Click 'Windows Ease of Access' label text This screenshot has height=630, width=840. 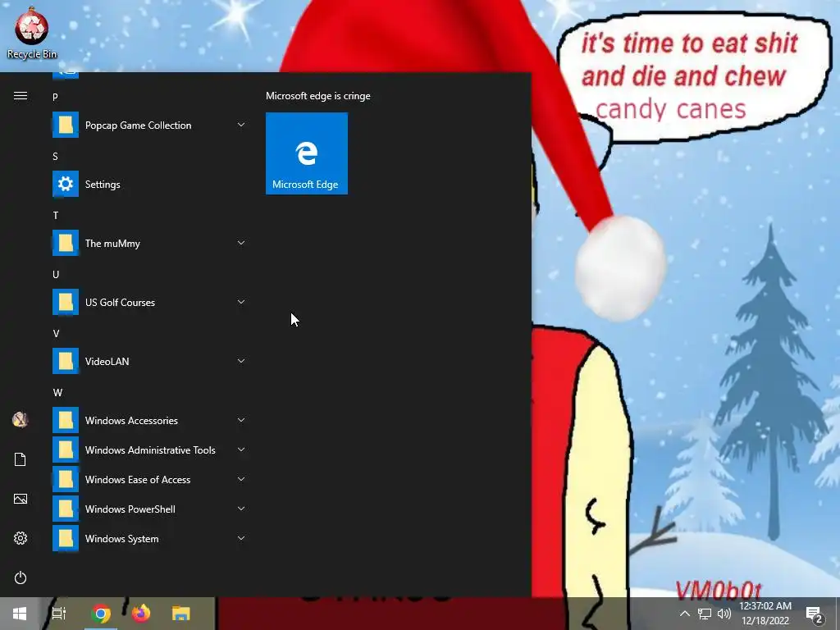click(138, 479)
